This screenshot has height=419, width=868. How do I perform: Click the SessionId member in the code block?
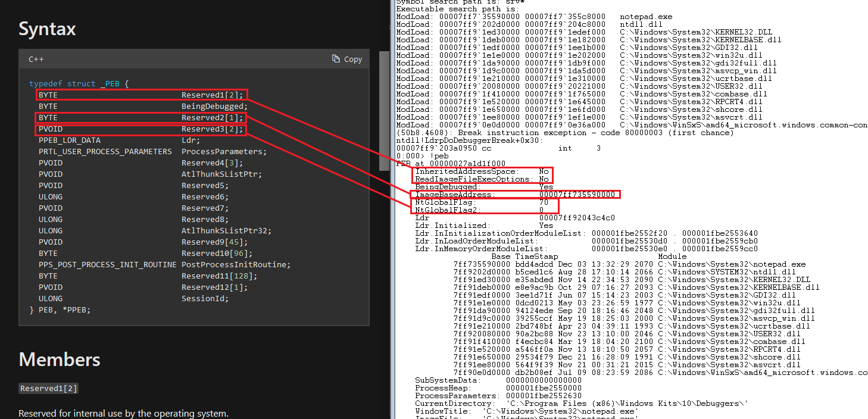tap(205, 299)
